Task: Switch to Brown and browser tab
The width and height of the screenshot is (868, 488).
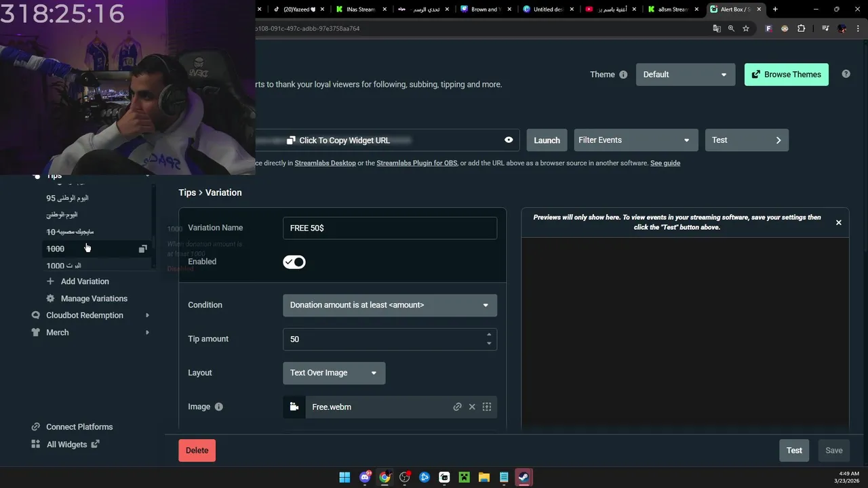Action: 486,9
